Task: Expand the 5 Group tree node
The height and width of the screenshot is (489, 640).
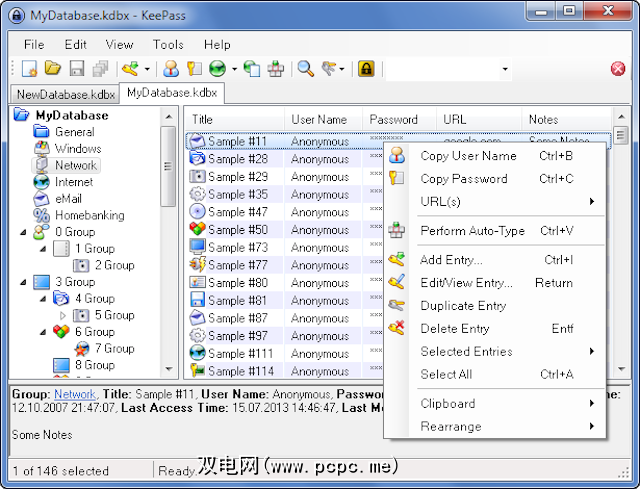Action: pos(62,316)
